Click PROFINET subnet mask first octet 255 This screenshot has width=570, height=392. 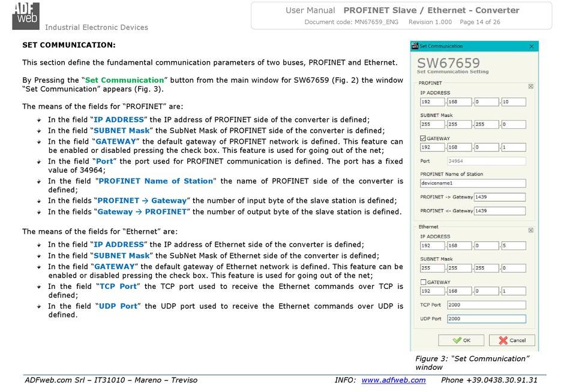[x=432, y=125]
